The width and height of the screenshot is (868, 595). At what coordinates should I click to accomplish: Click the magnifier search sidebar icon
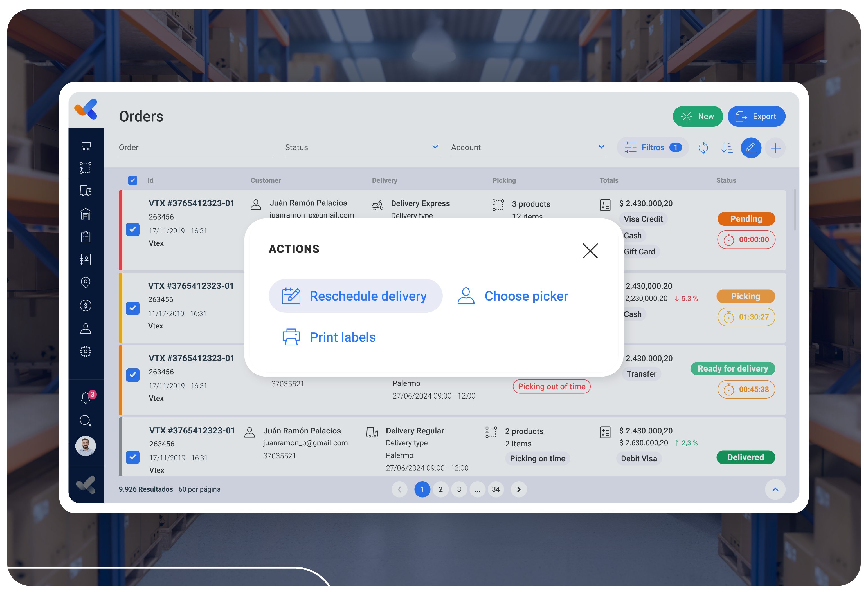[86, 421]
